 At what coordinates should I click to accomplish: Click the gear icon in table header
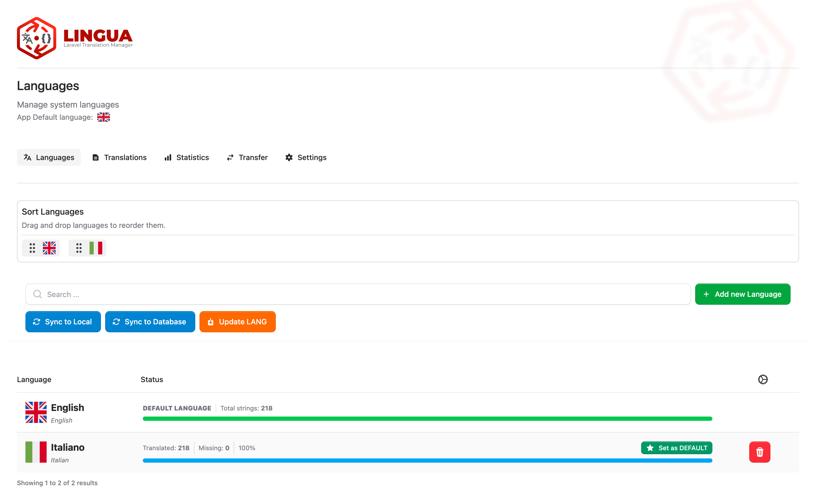pos(763,379)
